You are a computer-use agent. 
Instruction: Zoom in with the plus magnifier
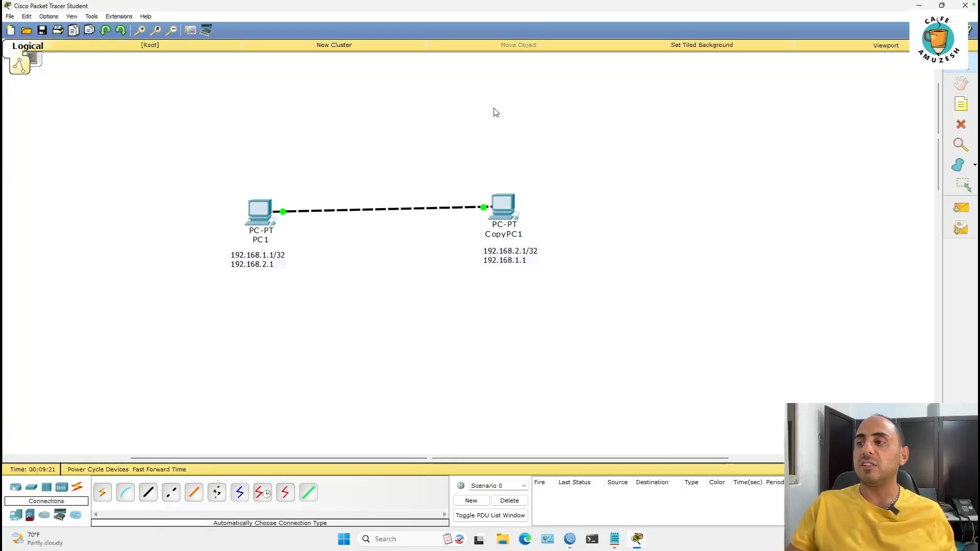pyautogui.click(x=139, y=31)
